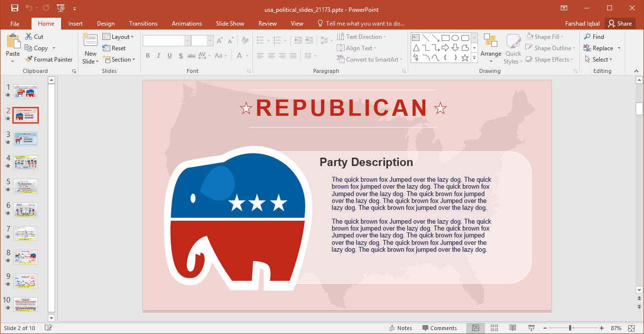The width and height of the screenshot is (644, 334).
Task: Open the Layout dropdown
Action: point(119,36)
